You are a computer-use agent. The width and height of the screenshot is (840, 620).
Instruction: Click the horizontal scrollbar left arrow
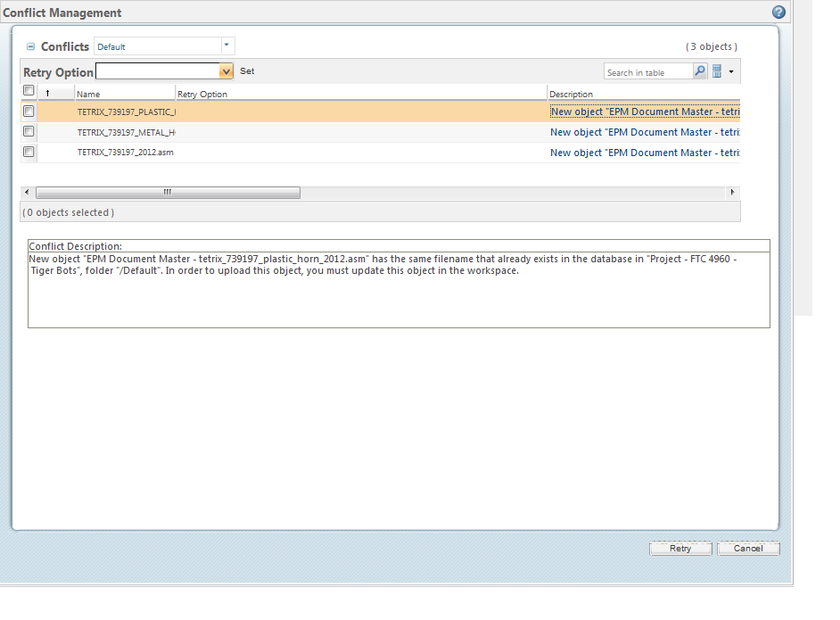pos(27,192)
